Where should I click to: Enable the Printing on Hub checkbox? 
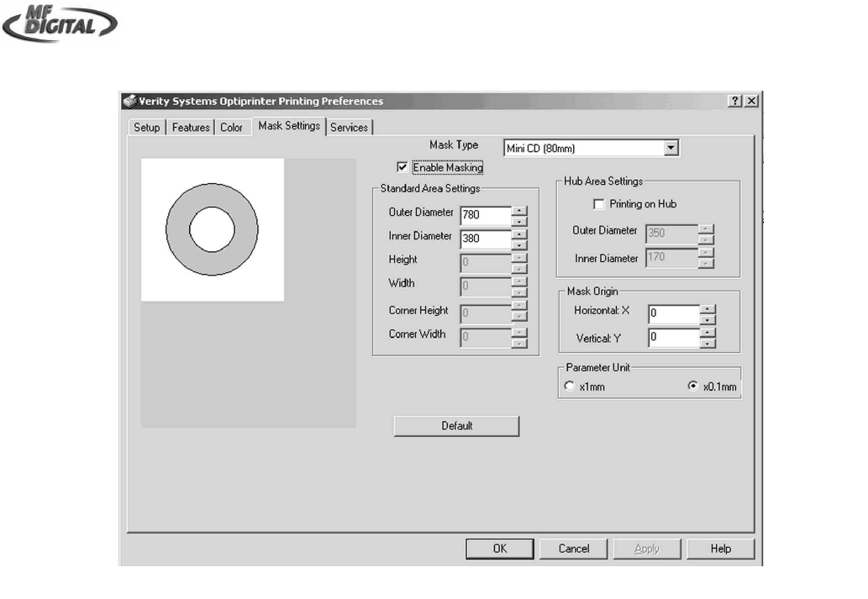click(598, 204)
